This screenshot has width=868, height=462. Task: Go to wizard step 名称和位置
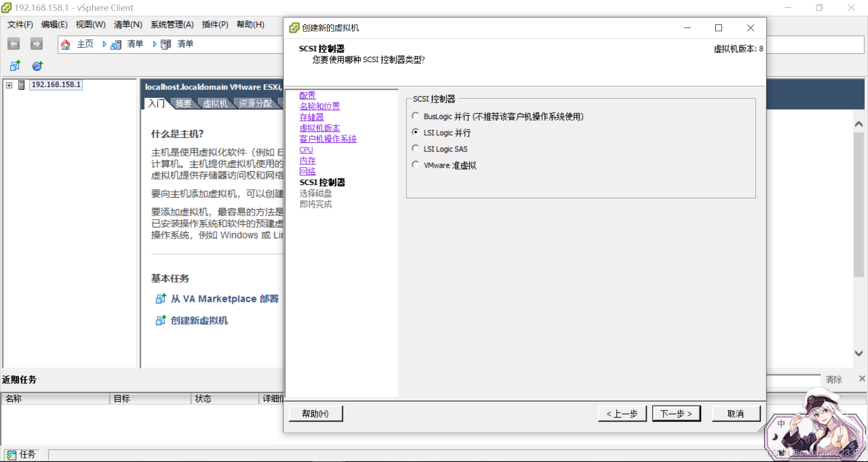tap(320, 106)
